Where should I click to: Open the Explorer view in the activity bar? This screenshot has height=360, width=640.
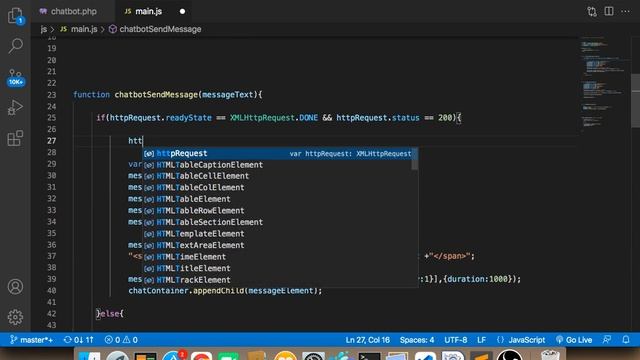click(x=16, y=16)
